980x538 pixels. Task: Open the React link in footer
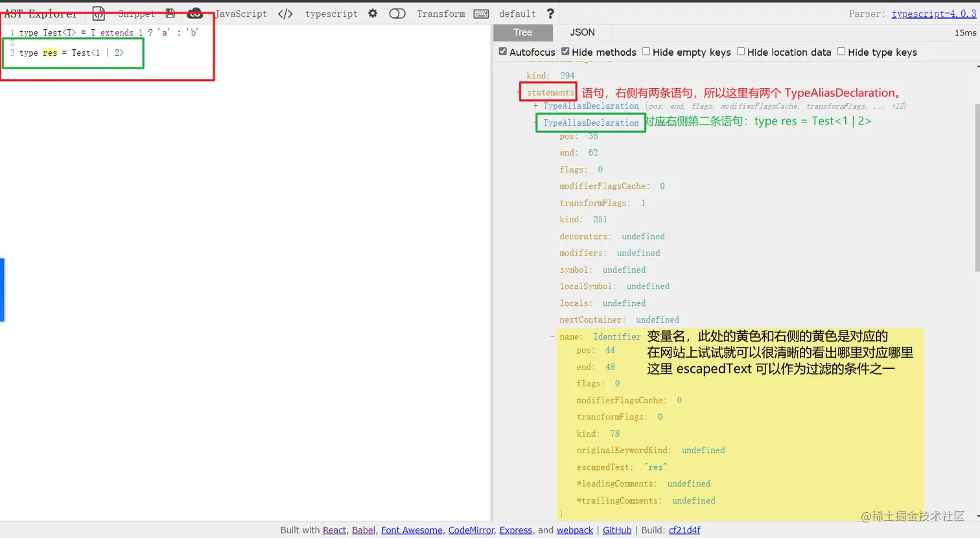click(x=334, y=530)
